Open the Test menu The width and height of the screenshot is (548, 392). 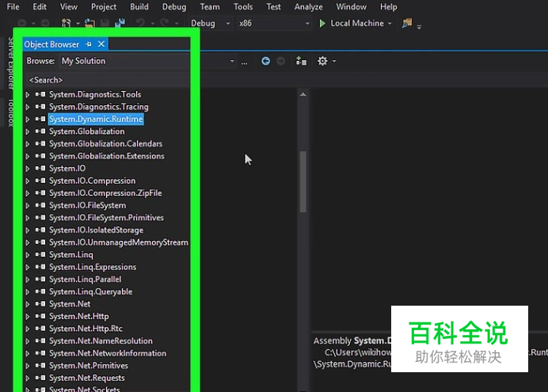(273, 6)
